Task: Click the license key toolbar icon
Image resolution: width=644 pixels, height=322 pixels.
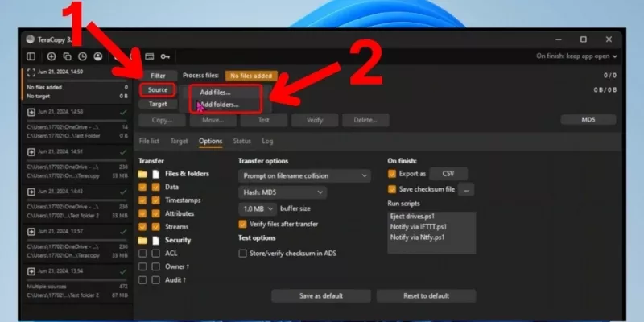Action: pyautogui.click(x=165, y=56)
